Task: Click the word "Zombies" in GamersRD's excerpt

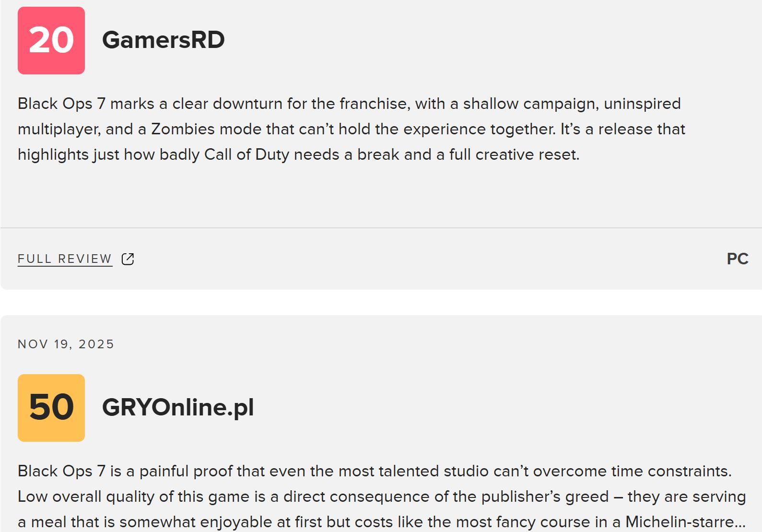Action: coord(183,129)
